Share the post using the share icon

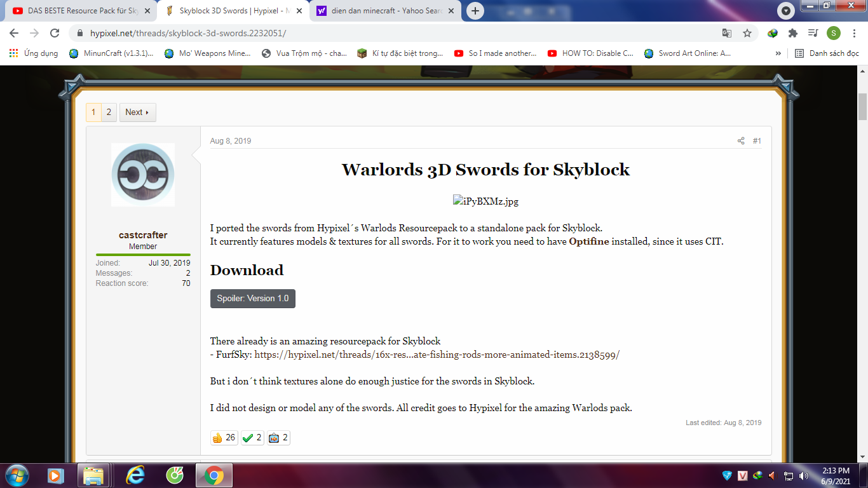[x=741, y=141]
